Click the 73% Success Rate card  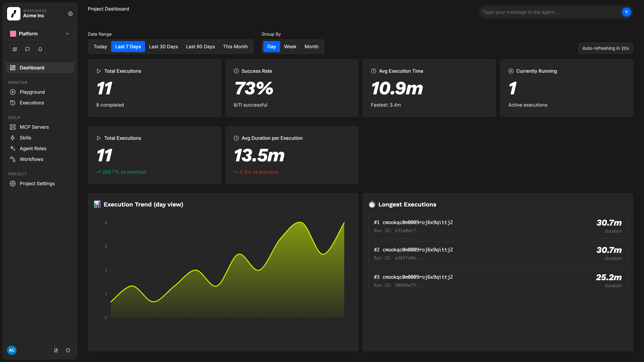[292, 88]
